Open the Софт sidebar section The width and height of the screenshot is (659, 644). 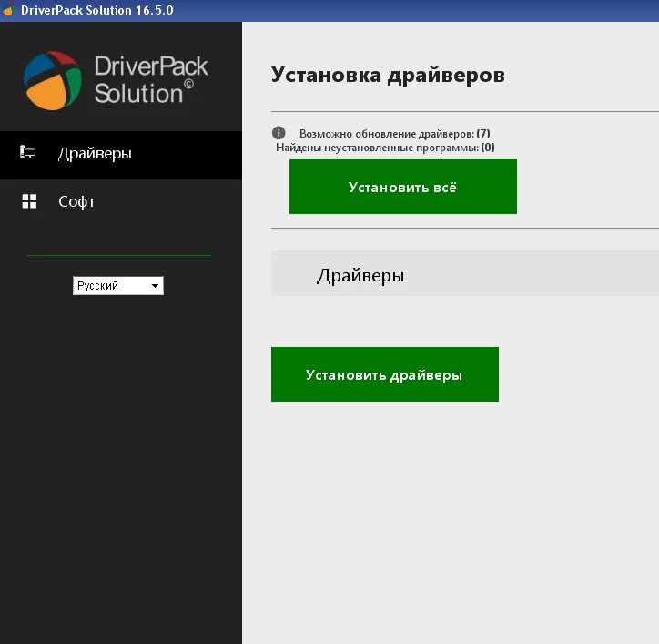[x=121, y=201]
